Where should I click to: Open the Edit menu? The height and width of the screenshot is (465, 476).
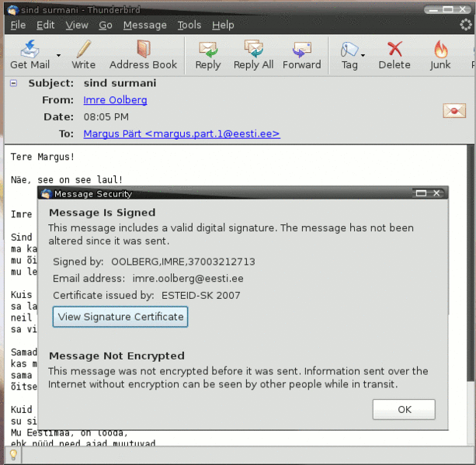45,25
